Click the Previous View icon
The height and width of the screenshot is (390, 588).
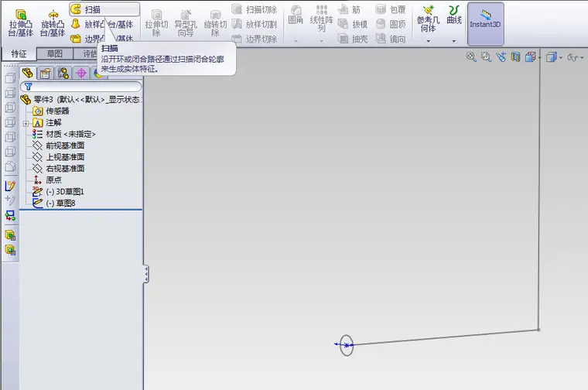point(501,57)
